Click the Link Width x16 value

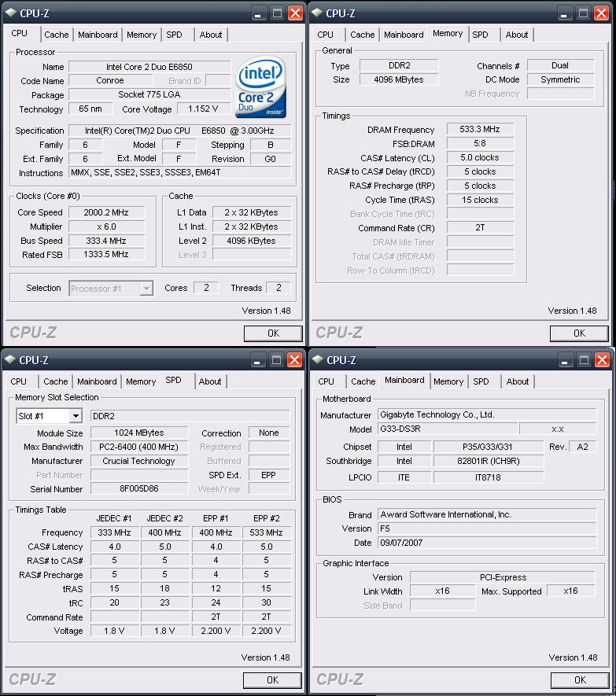tap(443, 591)
